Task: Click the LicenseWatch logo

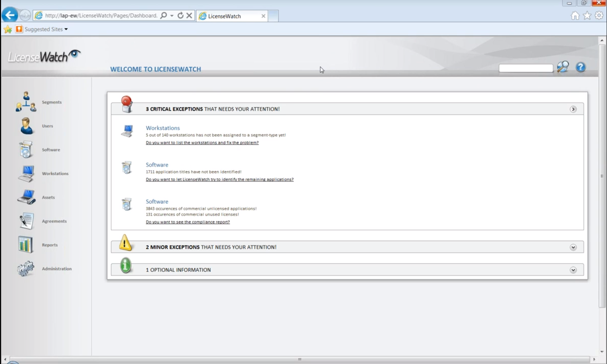Action: [x=44, y=56]
